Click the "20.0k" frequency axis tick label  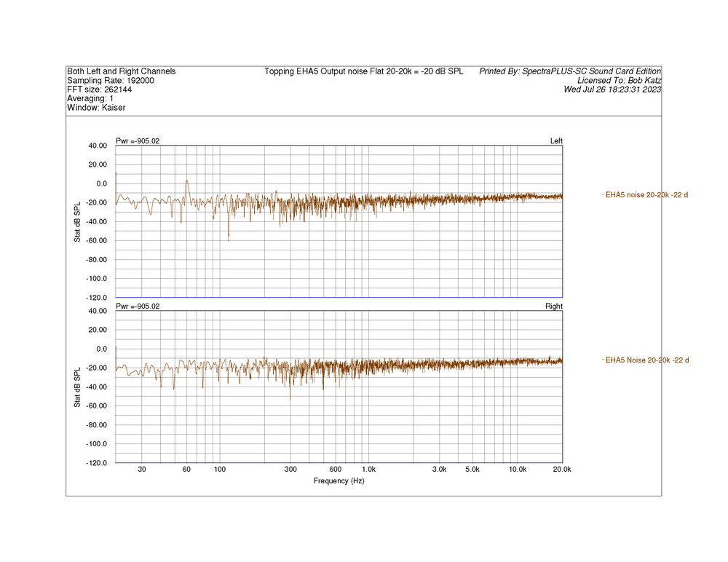(562, 470)
